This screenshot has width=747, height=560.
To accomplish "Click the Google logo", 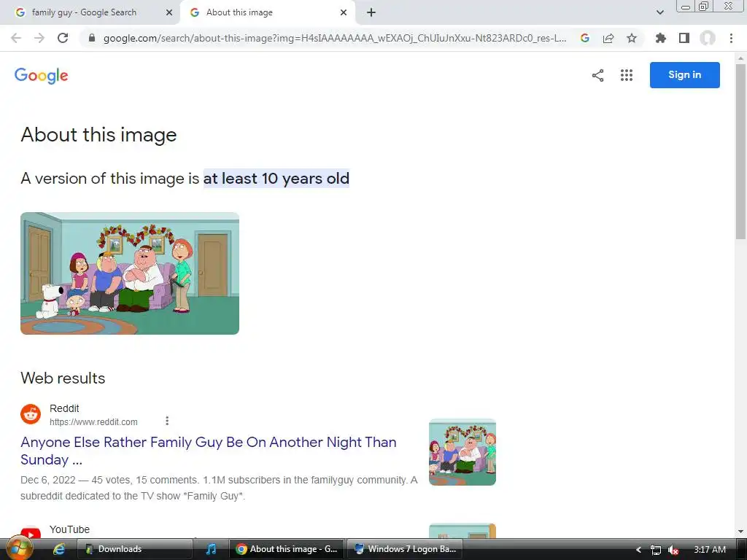I will (x=42, y=75).
